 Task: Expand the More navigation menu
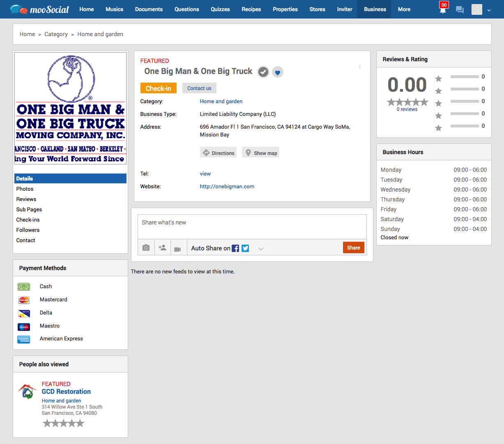coord(404,9)
